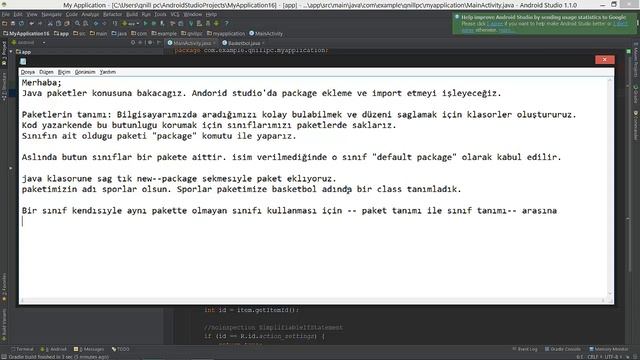The height and width of the screenshot is (360, 640).
Task: Open the Android project view dropdown
Action: pyautogui.click(x=29, y=42)
